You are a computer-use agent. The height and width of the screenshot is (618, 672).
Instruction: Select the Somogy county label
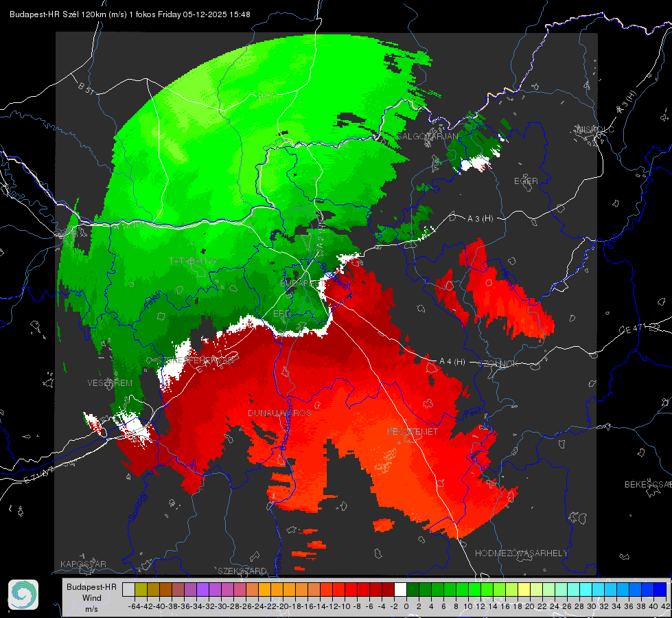point(137,507)
